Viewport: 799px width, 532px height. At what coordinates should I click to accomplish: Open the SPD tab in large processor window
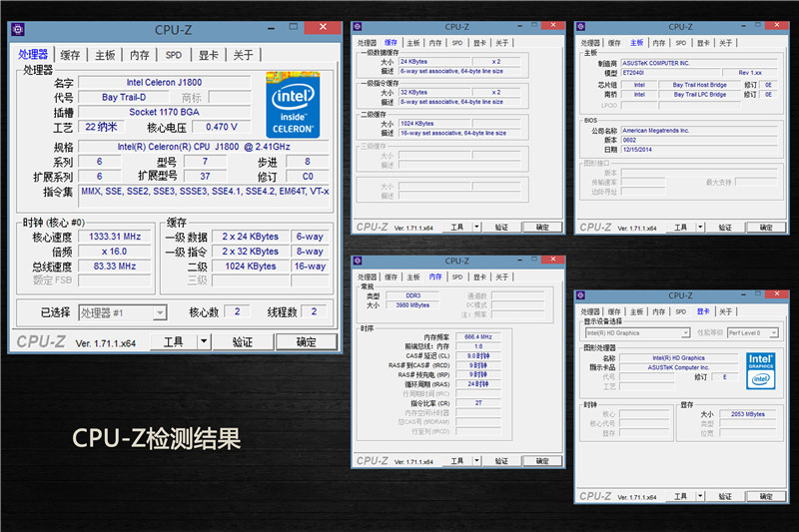click(x=174, y=55)
